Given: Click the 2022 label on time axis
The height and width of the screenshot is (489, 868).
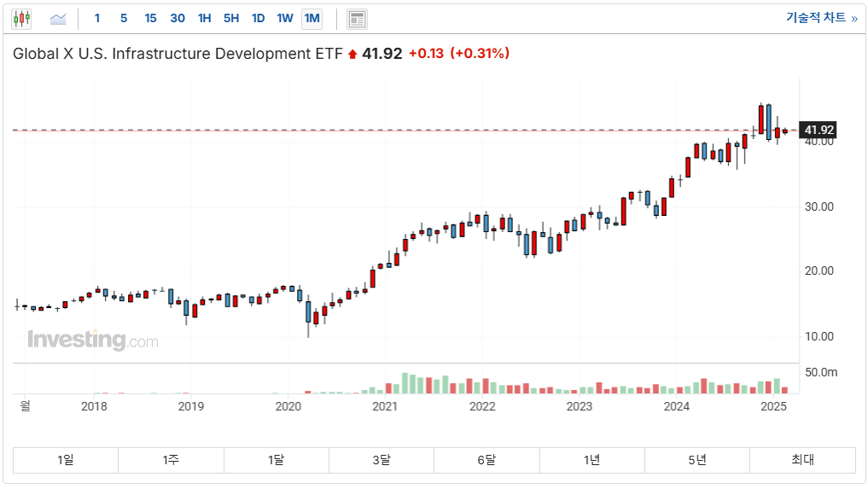Looking at the screenshot, I should pyautogui.click(x=482, y=406).
